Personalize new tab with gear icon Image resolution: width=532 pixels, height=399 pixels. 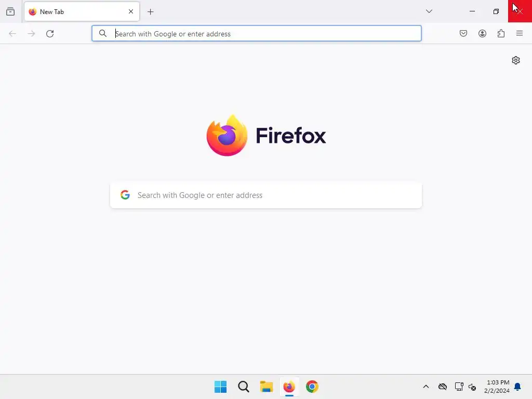tap(516, 60)
